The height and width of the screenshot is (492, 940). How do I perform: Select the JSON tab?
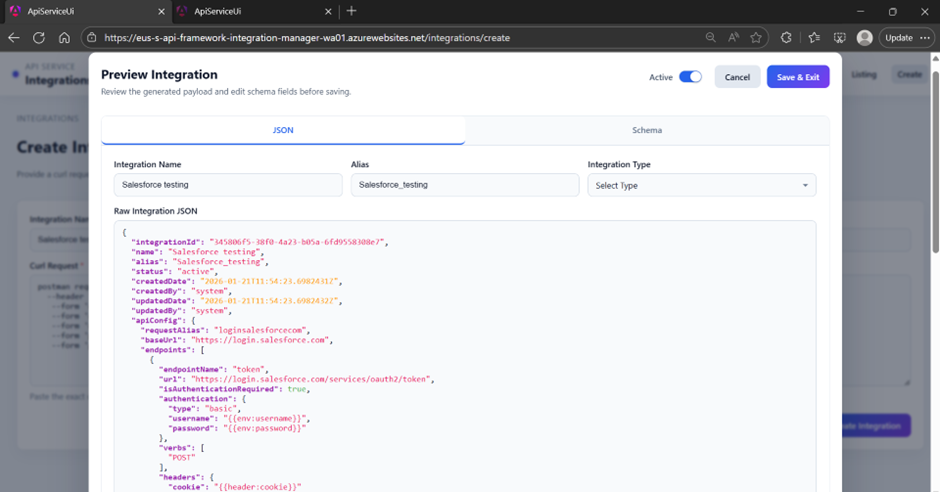pyautogui.click(x=283, y=130)
